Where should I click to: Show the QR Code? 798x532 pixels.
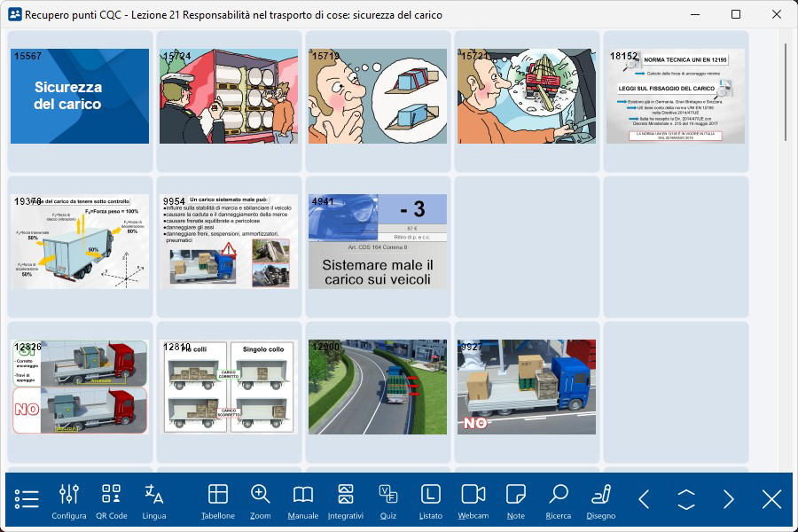point(112,502)
